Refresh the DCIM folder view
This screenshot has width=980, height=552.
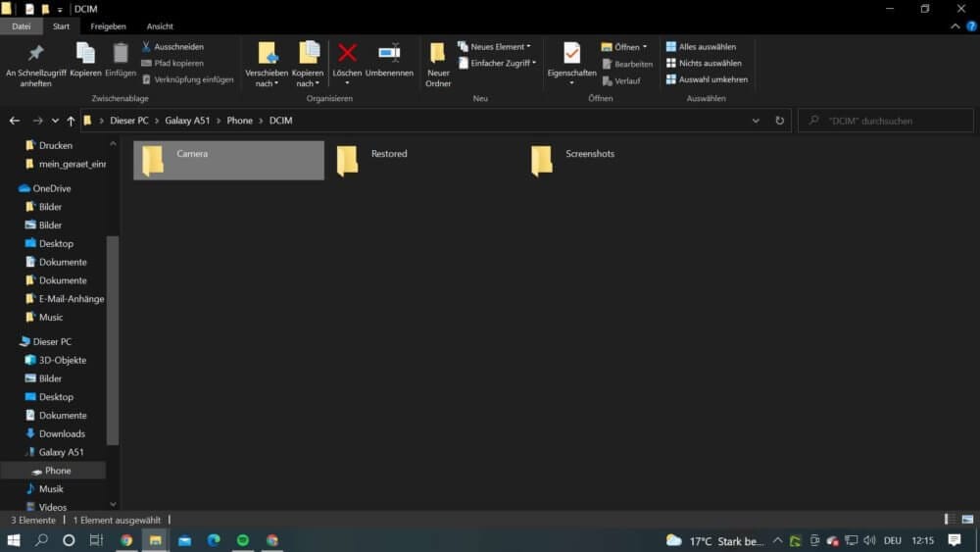[779, 121]
